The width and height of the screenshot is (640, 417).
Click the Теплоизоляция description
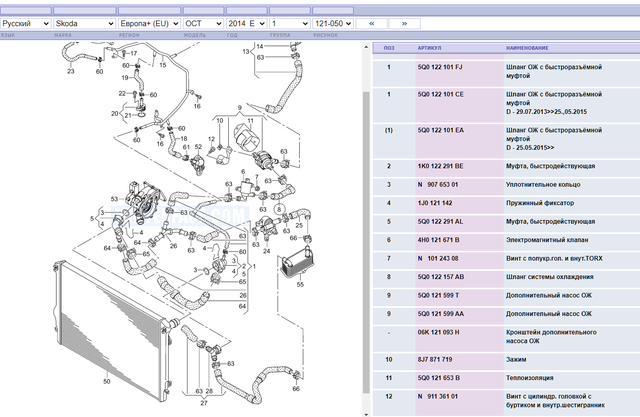tap(529, 378)
